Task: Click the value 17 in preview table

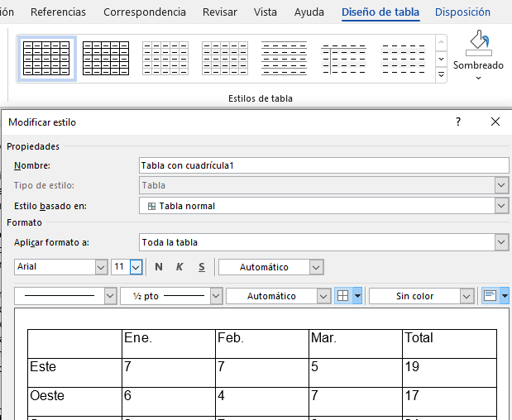Action: (x=412, y=395)
